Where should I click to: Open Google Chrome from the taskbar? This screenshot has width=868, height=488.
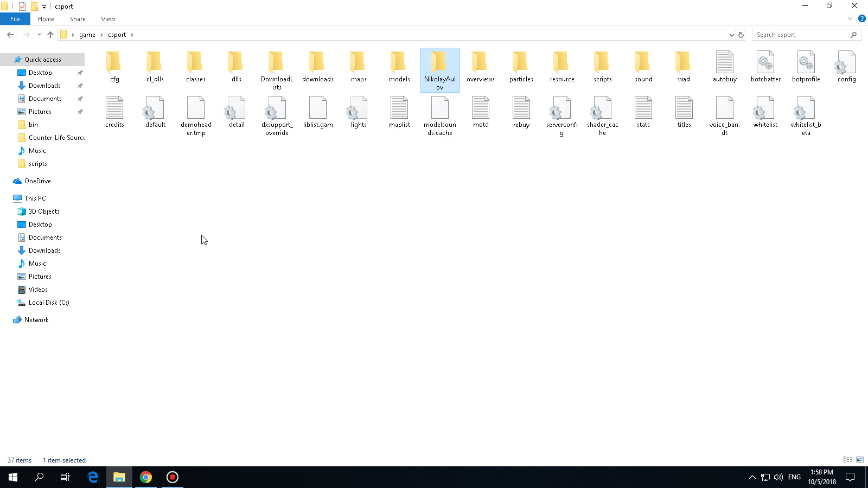point(146,477)
